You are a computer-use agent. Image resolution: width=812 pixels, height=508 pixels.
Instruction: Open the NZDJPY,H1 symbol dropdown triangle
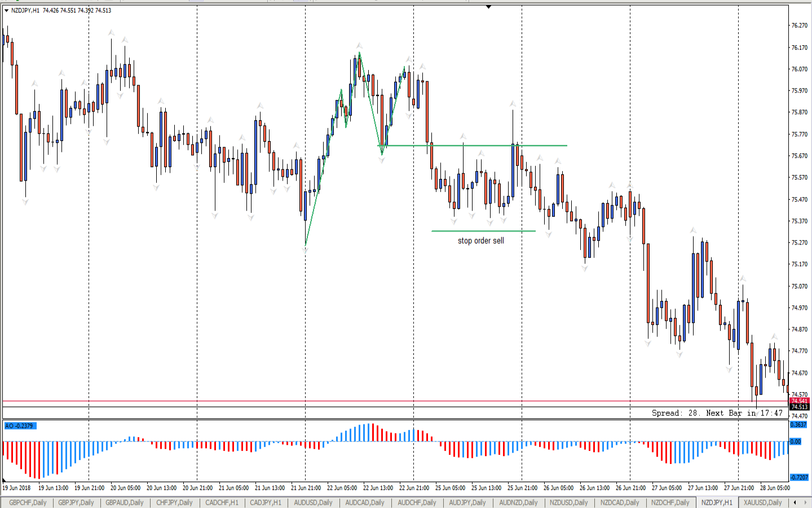(x=6, y=10)
